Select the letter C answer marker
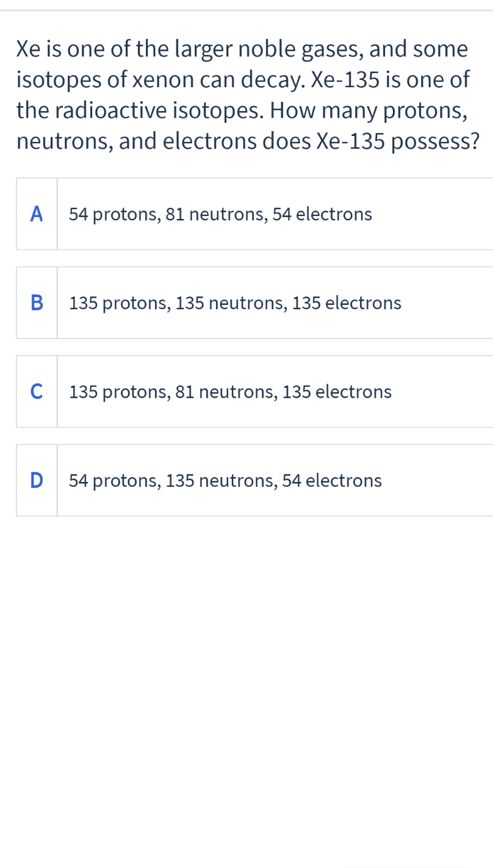Screen dimensions: 493x868 37,392
